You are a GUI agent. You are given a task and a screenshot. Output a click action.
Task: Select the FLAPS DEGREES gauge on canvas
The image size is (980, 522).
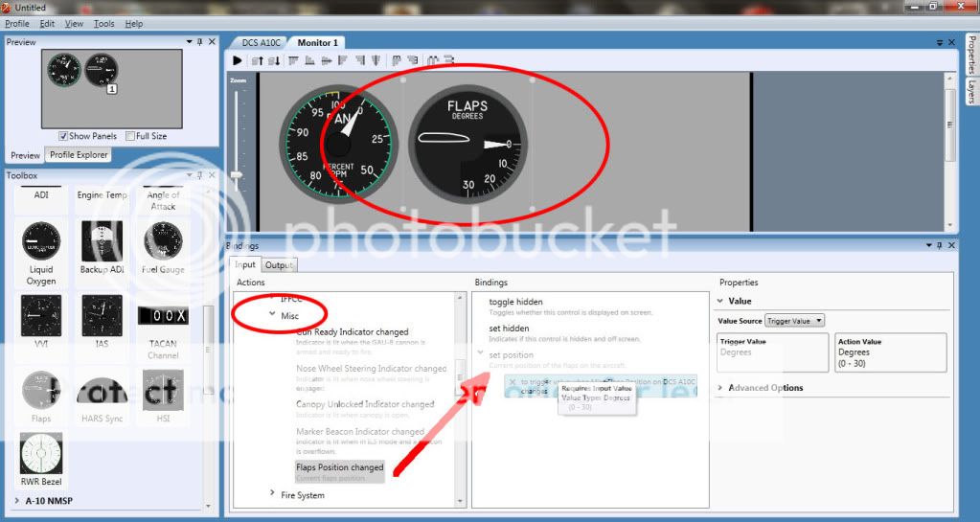467,144
